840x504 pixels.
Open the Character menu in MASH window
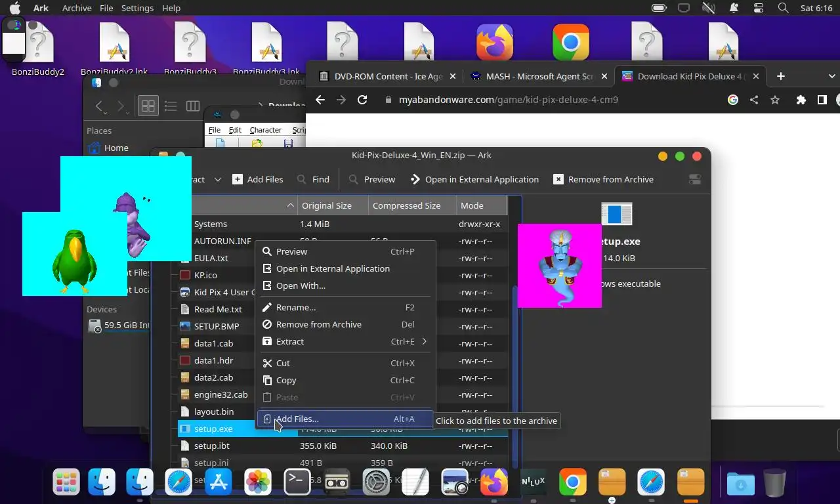tap(266, 130)
